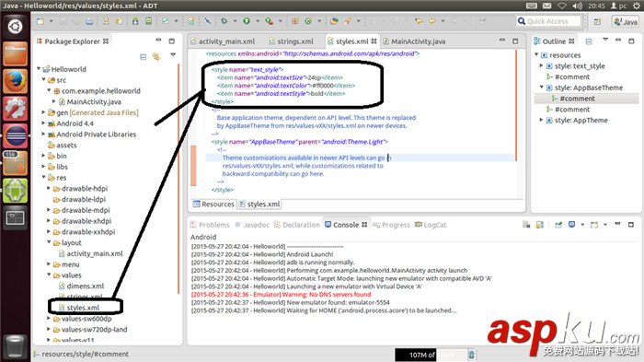Click the New wizard toolbar icon
This screenshot has width=644, height=362.
[x=40, y=21]
